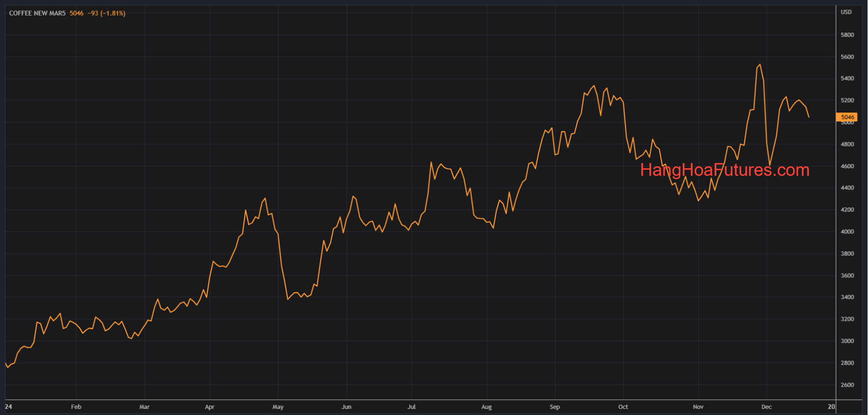Select the May label on time axis
This screenshot has height=415, width=868.
click(278, 407)
